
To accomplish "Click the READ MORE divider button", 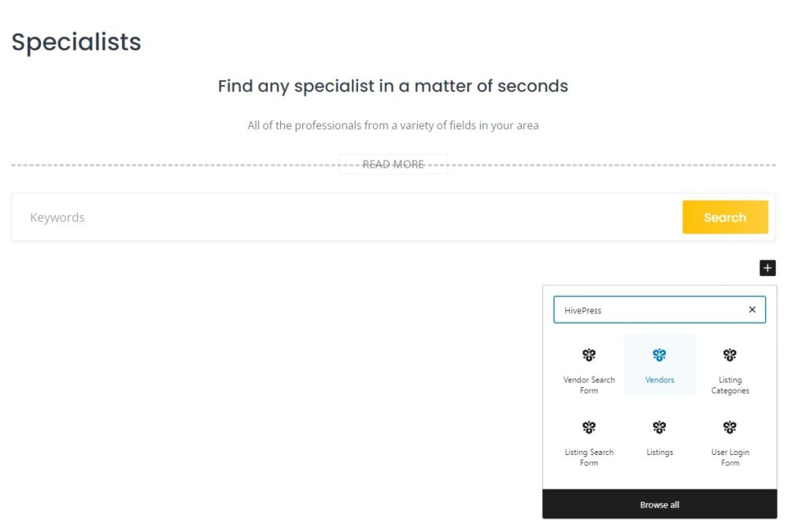I will pyautogui.click(x=393, y=164).
